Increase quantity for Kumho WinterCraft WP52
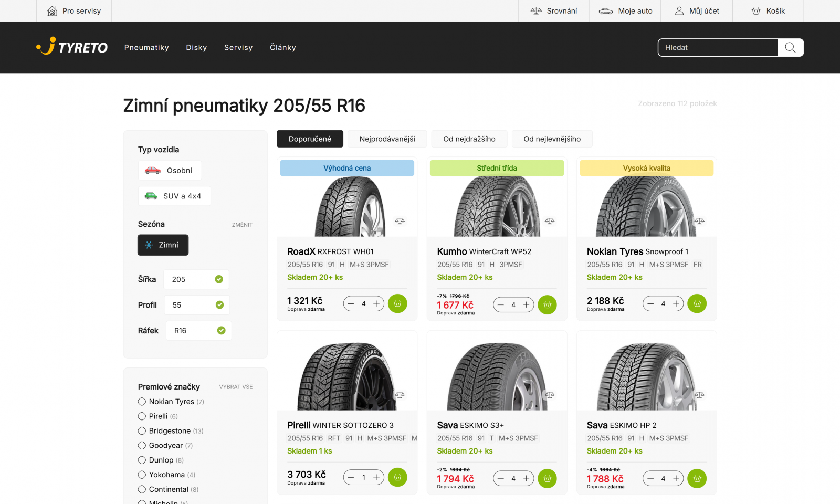Viewport: 840px width, 504px height. click(x=526, y=304)
